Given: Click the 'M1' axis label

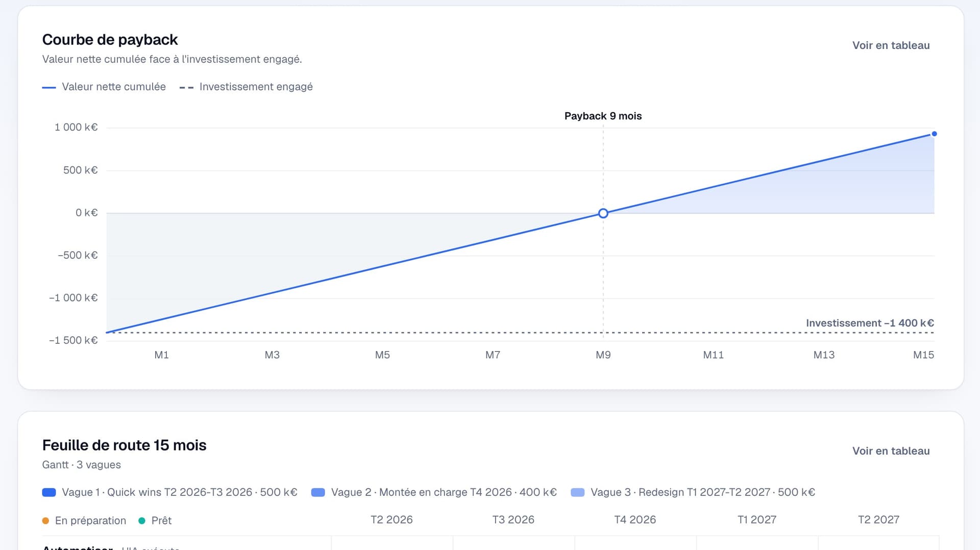Looking at the screenshot, I should point(161,355).
